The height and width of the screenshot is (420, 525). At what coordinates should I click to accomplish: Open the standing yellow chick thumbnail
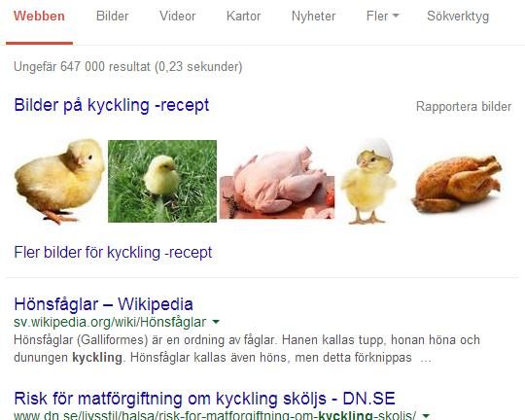(x=59, y=181)
